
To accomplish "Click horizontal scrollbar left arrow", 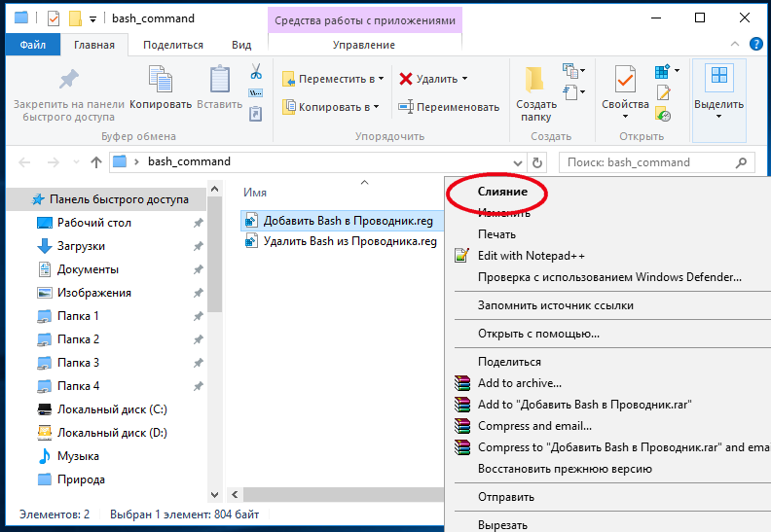I will click(235, 494).
